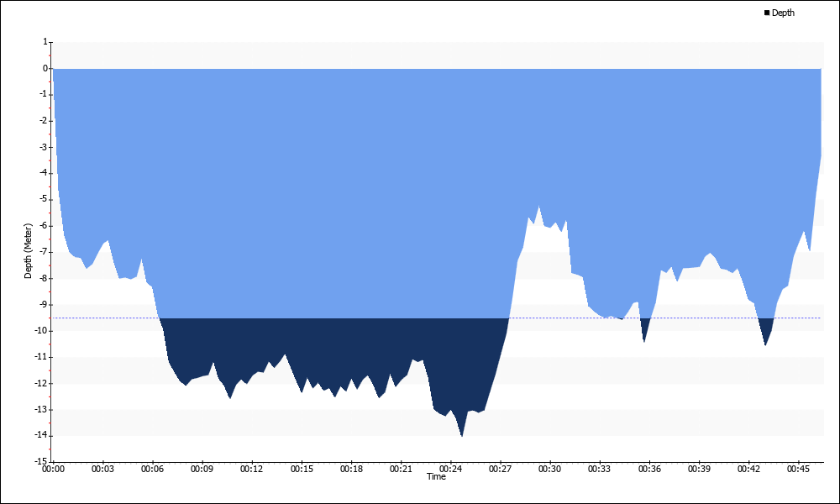Select the 00:00 time tick label
This screenshot has height=504, width=840.
point(53,470)
